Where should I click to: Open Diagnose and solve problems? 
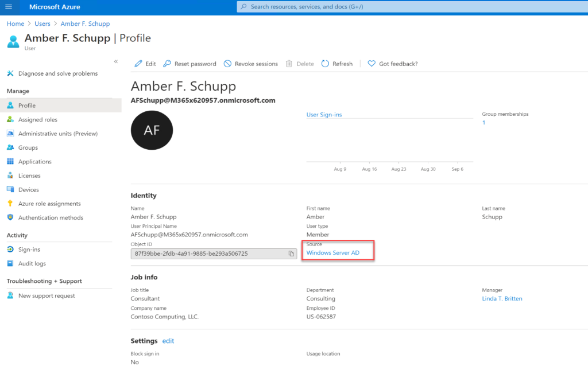(57, 73)
